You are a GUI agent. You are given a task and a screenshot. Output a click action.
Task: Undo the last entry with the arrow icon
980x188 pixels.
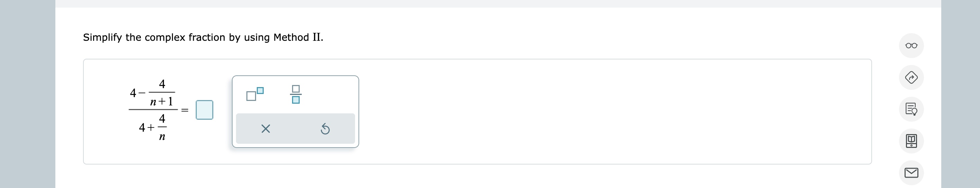pyautogui.click(x=325, y=129)
